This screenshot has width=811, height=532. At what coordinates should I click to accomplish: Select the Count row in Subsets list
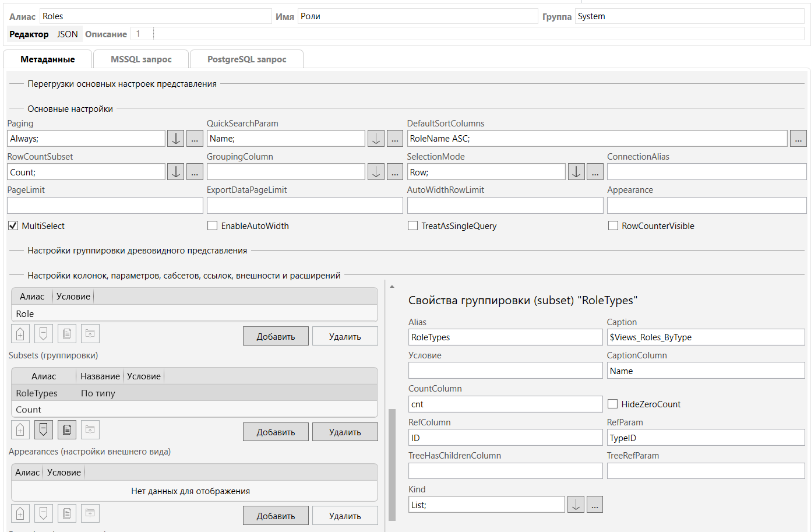coord(29,410)
